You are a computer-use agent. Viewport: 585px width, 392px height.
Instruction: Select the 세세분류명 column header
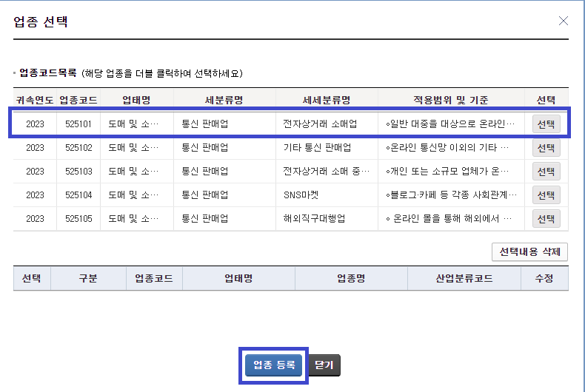327,100
